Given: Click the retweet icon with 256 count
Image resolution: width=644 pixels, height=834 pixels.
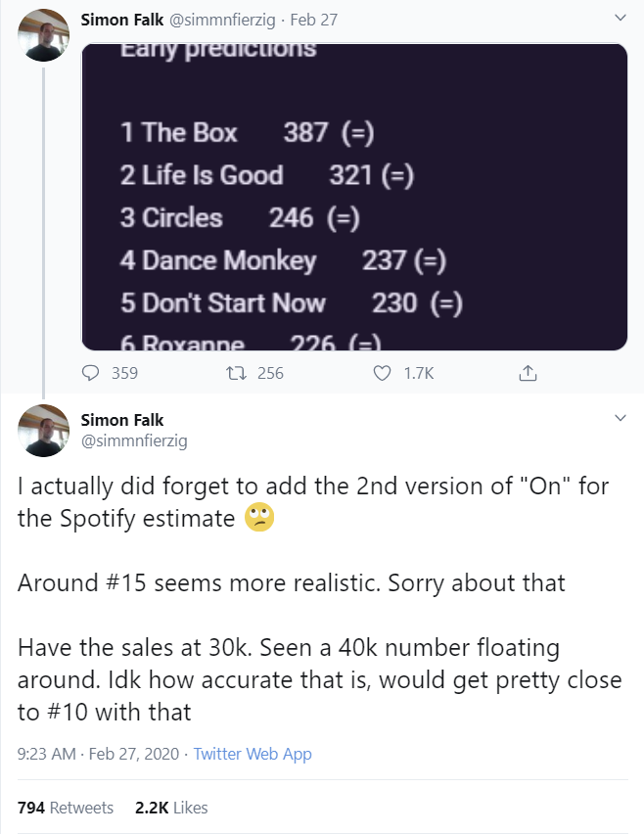Looking at the screenshot, I should 238,373.
